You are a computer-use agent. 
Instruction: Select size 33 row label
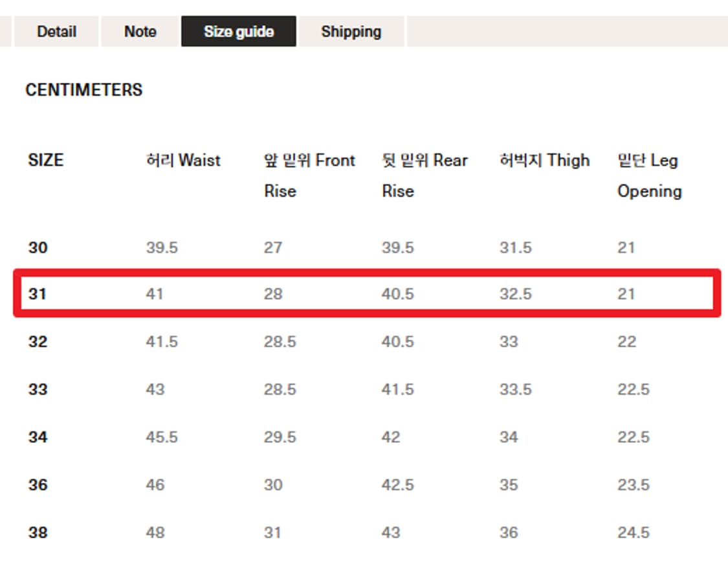click(x=38, y=389)
